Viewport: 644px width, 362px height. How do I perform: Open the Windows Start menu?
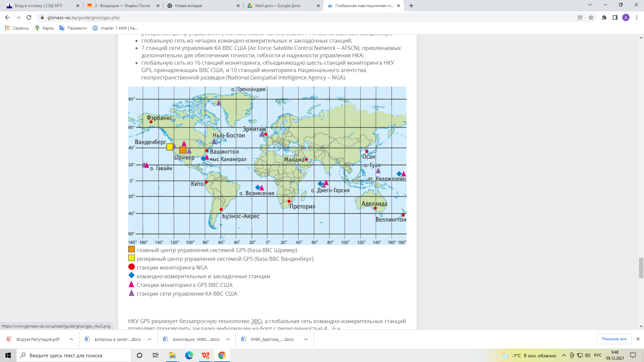tap(8, 355)
